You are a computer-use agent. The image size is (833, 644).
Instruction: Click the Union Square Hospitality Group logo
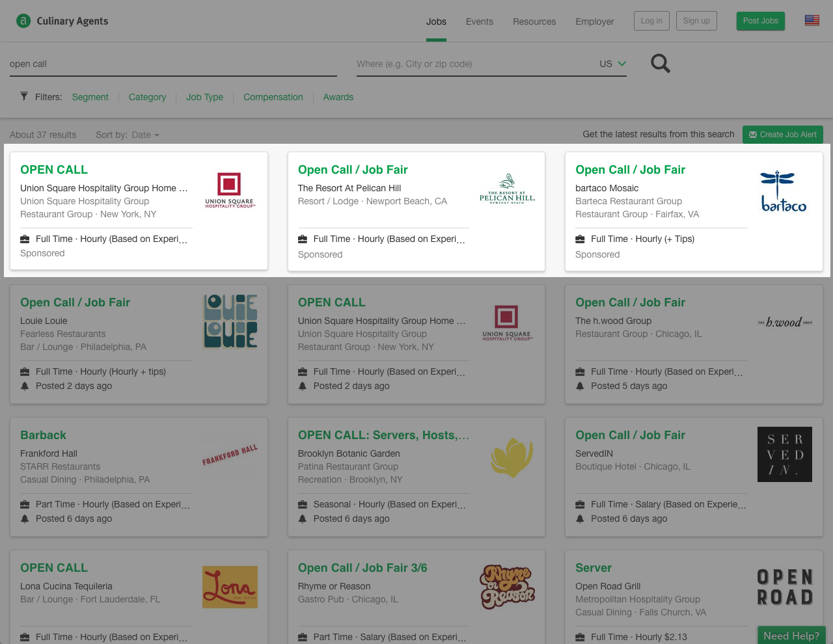point(230,190)
